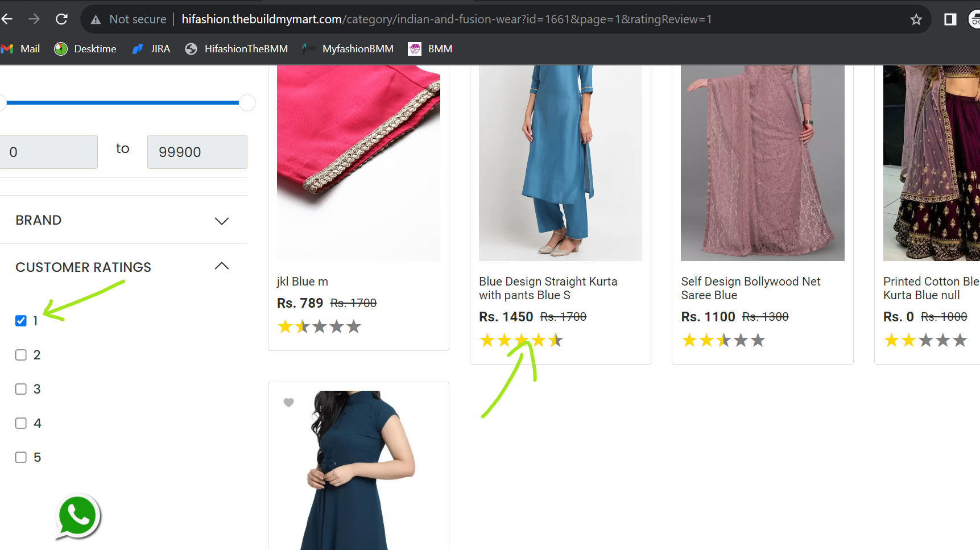
Task: Open the Printed Cotton Kurta product image
Action: (932, 163)
